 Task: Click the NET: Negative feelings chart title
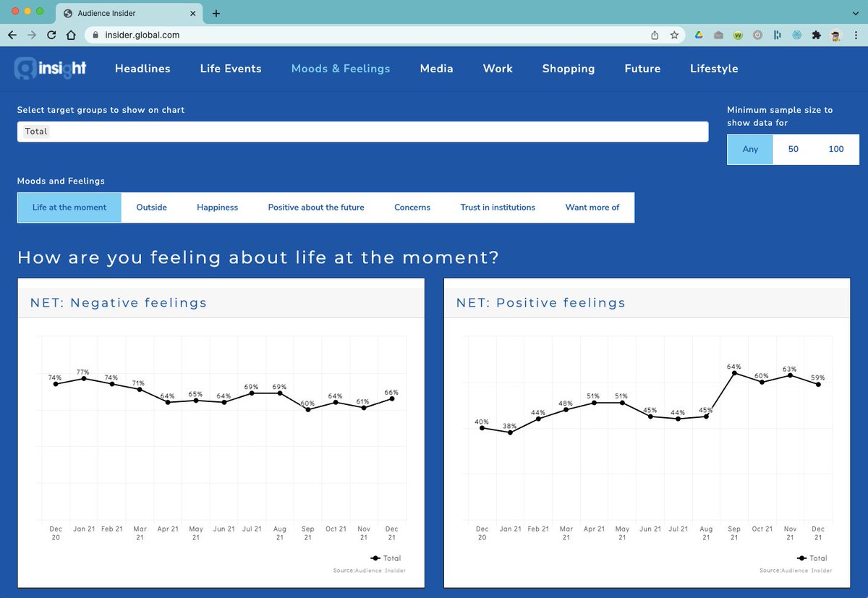(119, 303)
